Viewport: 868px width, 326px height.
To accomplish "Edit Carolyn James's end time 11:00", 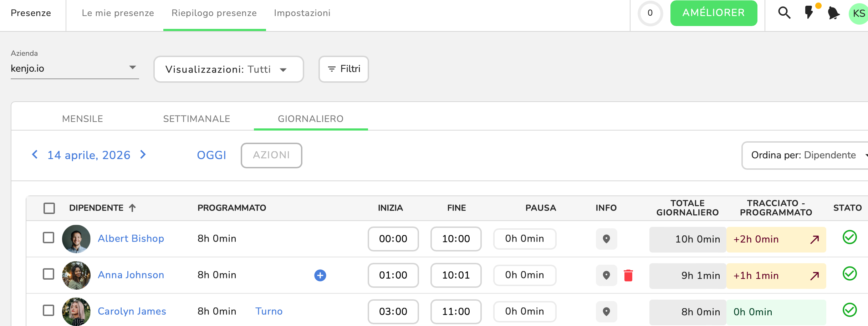I will click(x=456, y=312).
